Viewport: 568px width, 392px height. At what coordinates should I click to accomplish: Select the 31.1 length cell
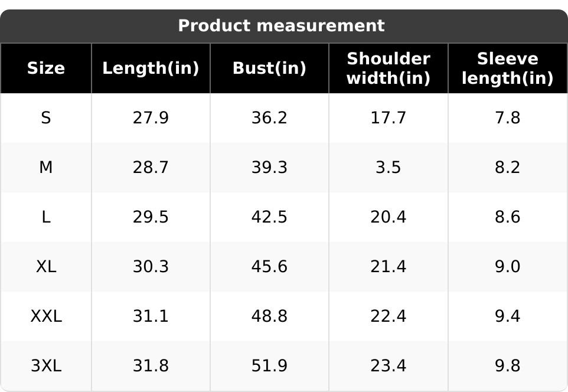coord(151,316)
